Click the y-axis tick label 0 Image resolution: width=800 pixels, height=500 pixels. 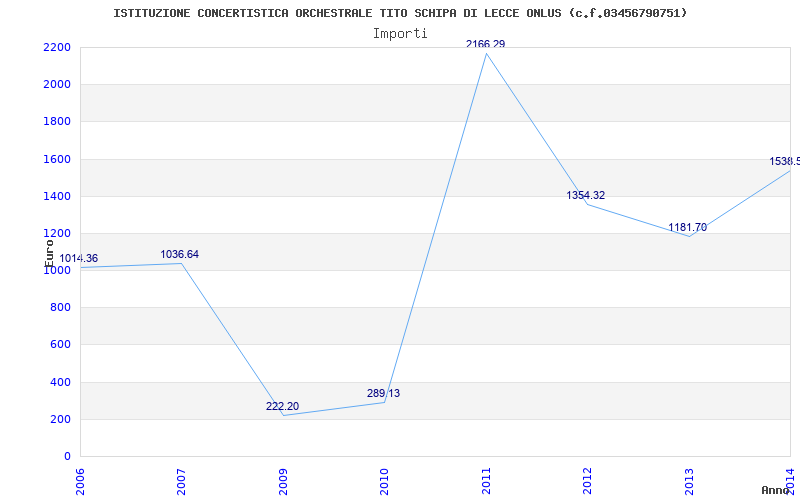[67, 456]
